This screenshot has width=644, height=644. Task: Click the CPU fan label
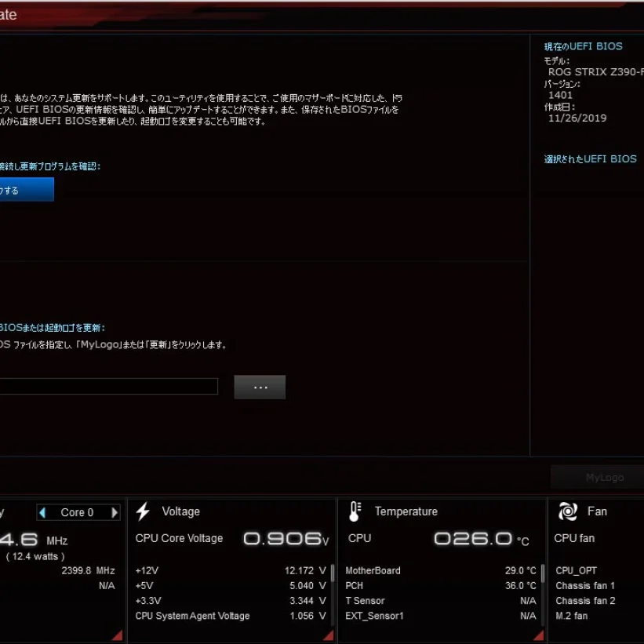point(574,538)
